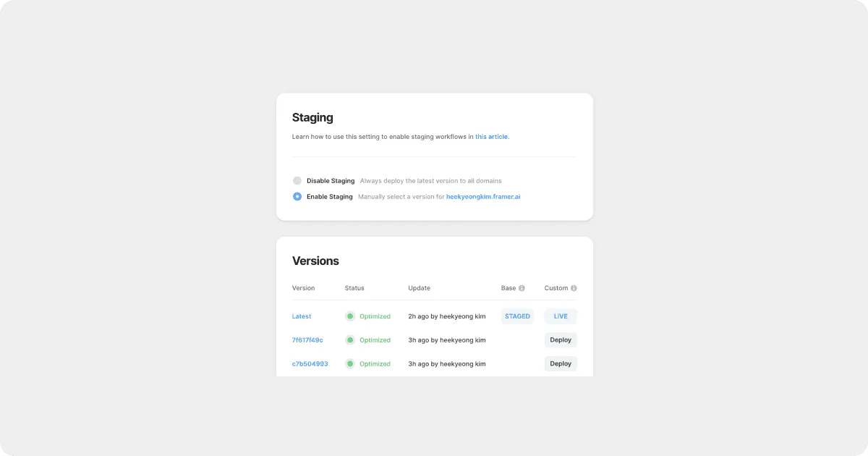Click the Version column header
The height and width of the screenshot is (456, 868).
point(304,288)
